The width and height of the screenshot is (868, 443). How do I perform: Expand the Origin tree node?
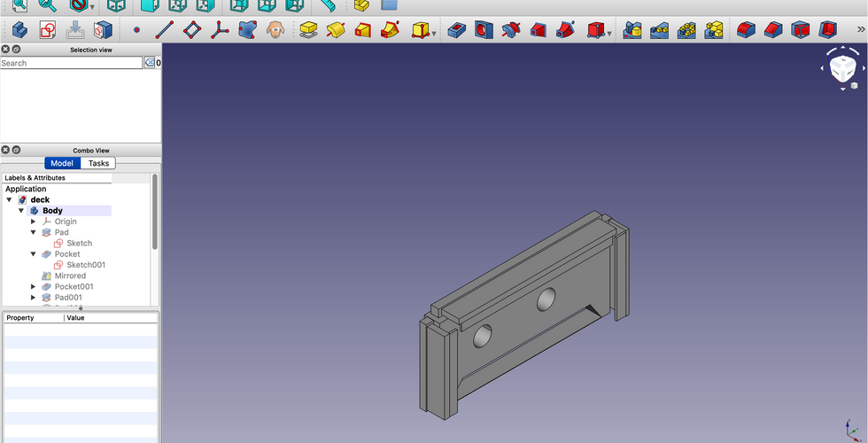(34, 221)
